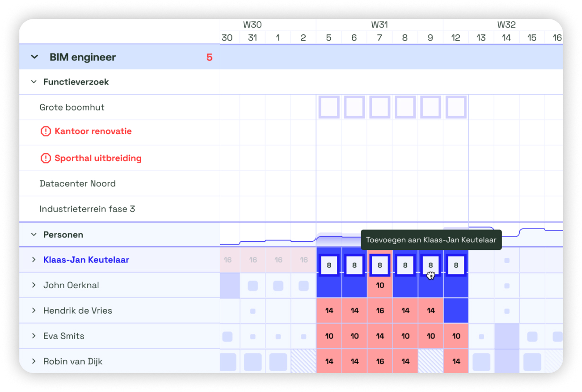Select day 14 column header

(x=506, y=37)
